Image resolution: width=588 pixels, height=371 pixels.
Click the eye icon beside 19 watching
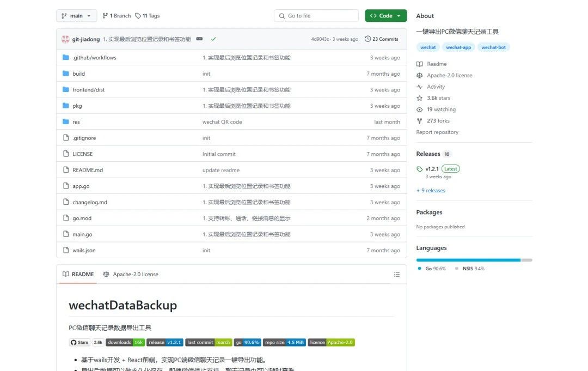point(420,110)
